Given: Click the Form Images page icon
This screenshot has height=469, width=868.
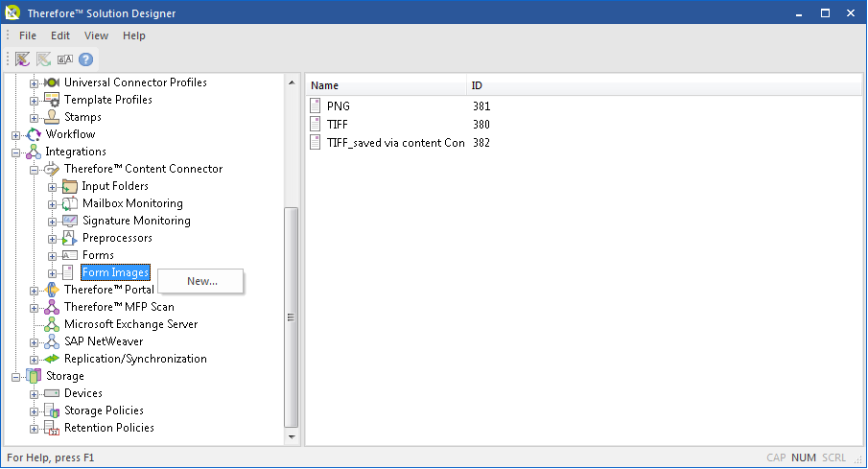Looking at the screenshot, I should point(67,272).
